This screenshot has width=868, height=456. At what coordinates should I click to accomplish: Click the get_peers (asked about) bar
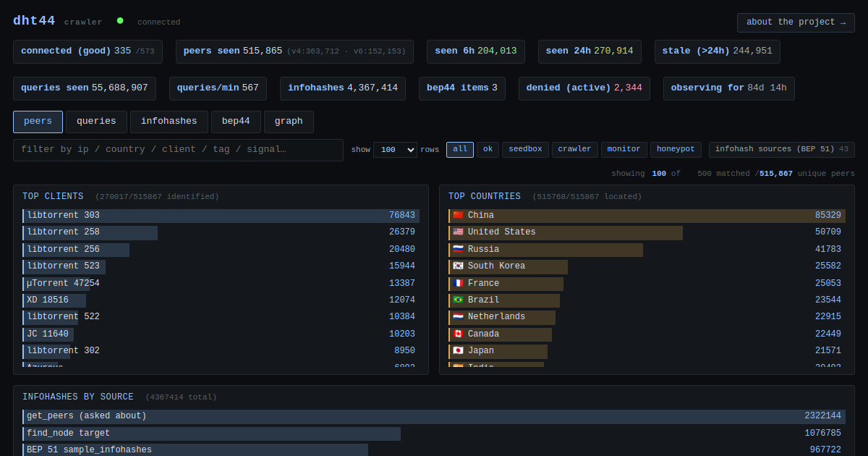(x=434, y=416)
